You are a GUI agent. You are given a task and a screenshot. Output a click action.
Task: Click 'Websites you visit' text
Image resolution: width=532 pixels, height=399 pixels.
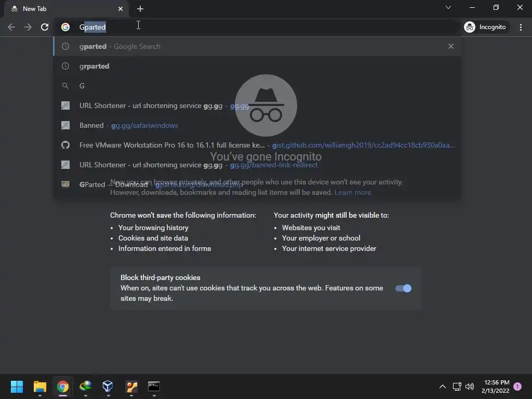[x=311, y=228]
